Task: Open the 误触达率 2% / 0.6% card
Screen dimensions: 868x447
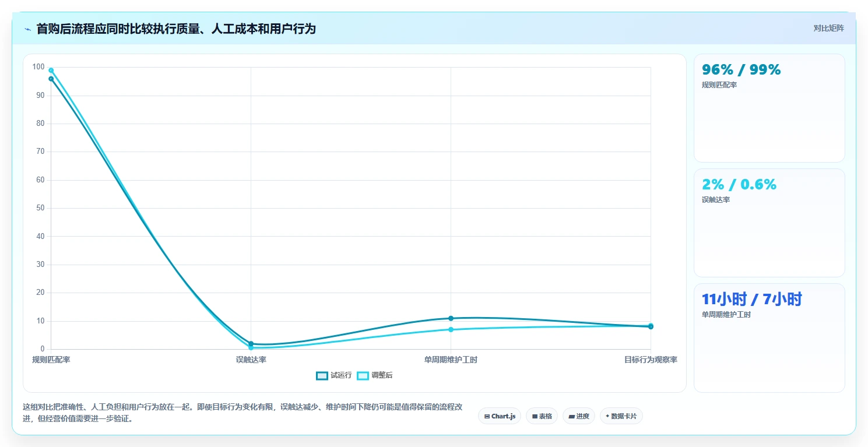Action: [769, 223]
